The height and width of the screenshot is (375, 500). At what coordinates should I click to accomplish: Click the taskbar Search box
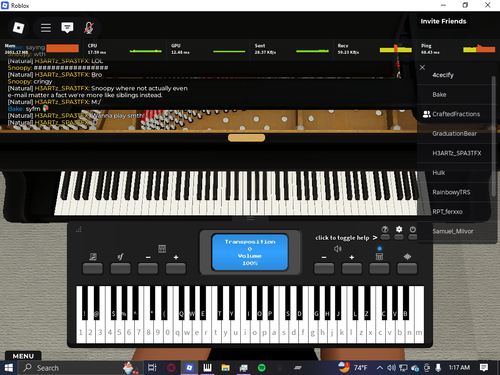click(x=80, y=368)
